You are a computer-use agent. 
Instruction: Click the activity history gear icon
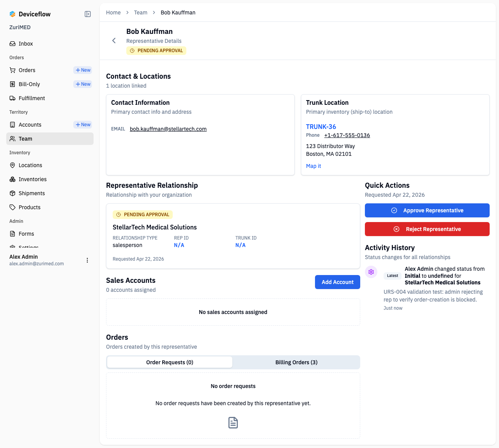coord(371,272)
